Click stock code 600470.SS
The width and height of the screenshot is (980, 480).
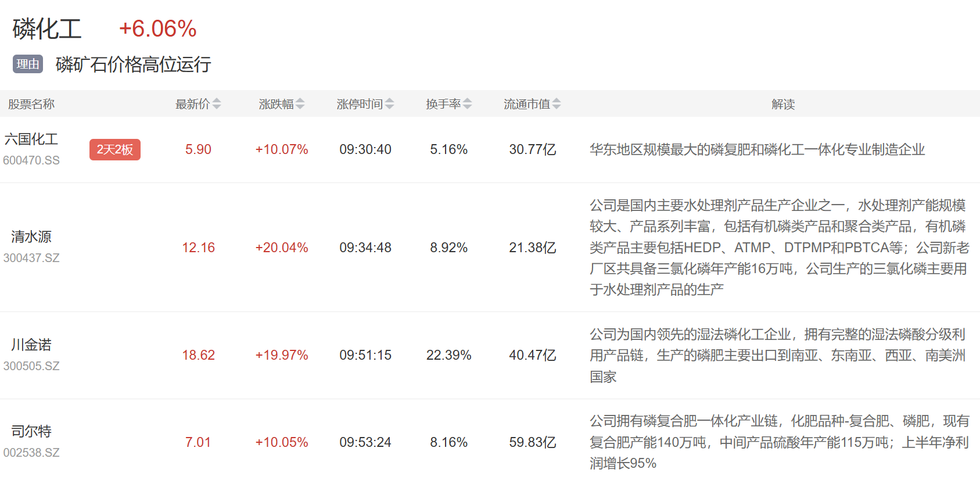coord(31,160)
